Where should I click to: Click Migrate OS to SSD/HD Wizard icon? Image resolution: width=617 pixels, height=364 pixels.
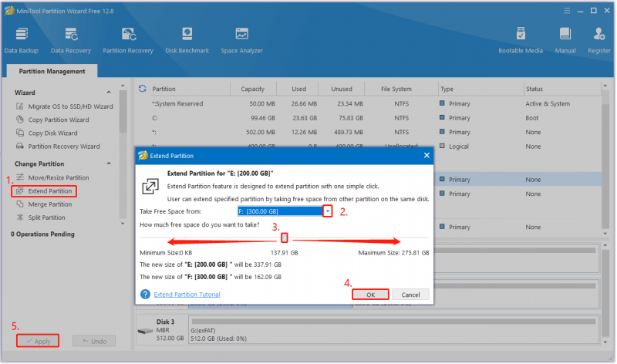click(x=20, y=106)
